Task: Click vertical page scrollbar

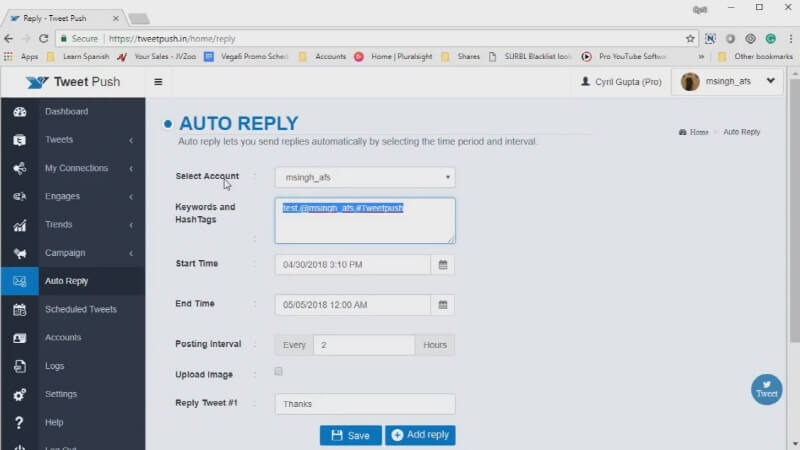Action: tap(794, 211)
